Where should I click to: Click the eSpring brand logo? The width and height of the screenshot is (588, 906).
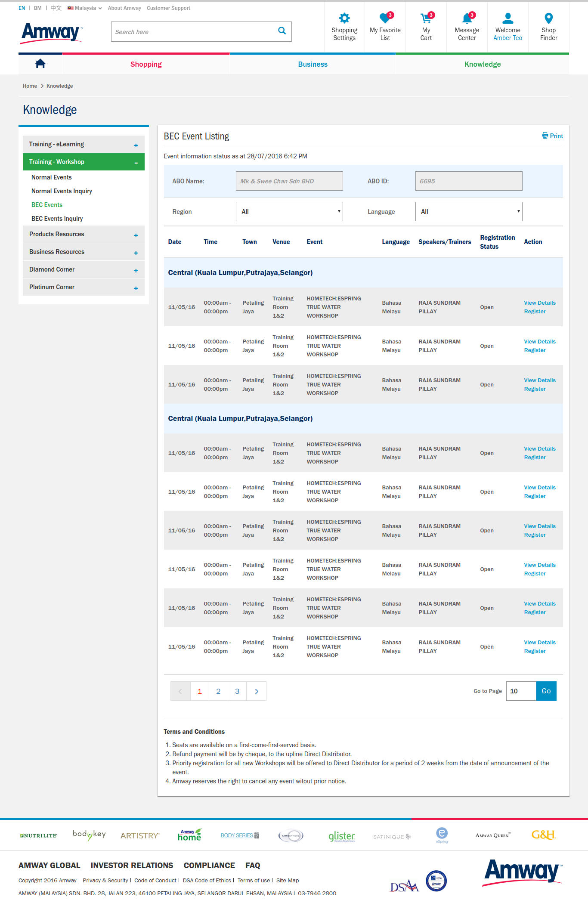pos(442,835)
